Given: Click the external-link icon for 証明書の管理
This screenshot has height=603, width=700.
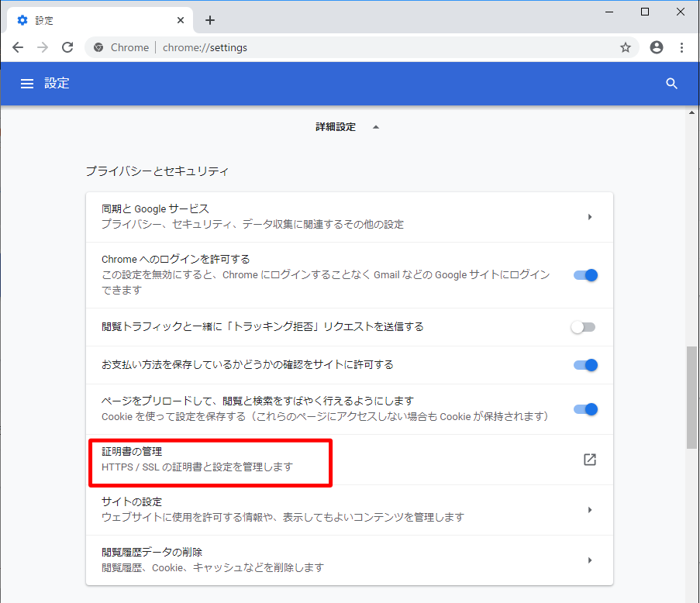Looking at the screenshot, I should tap(590, 460).
